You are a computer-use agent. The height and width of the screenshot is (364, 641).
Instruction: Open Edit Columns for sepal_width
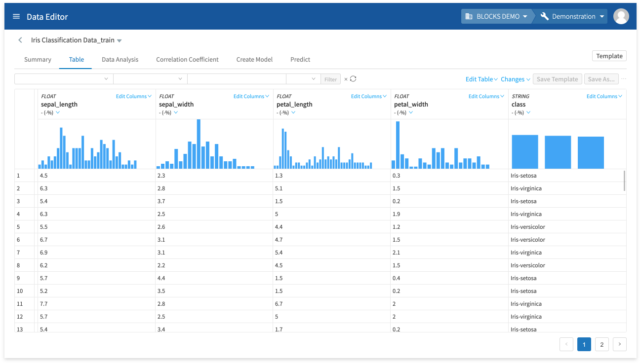[x=251, y=96]
